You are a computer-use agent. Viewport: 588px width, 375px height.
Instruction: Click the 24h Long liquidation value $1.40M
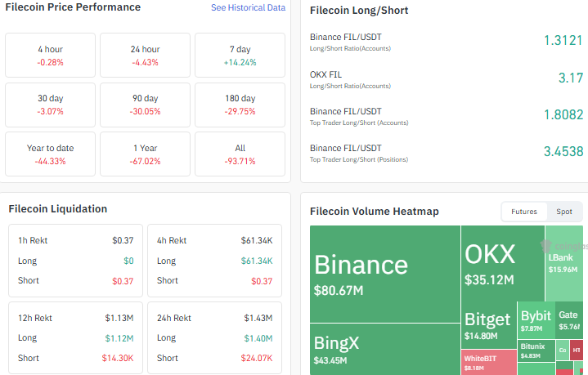pos(258,338)
